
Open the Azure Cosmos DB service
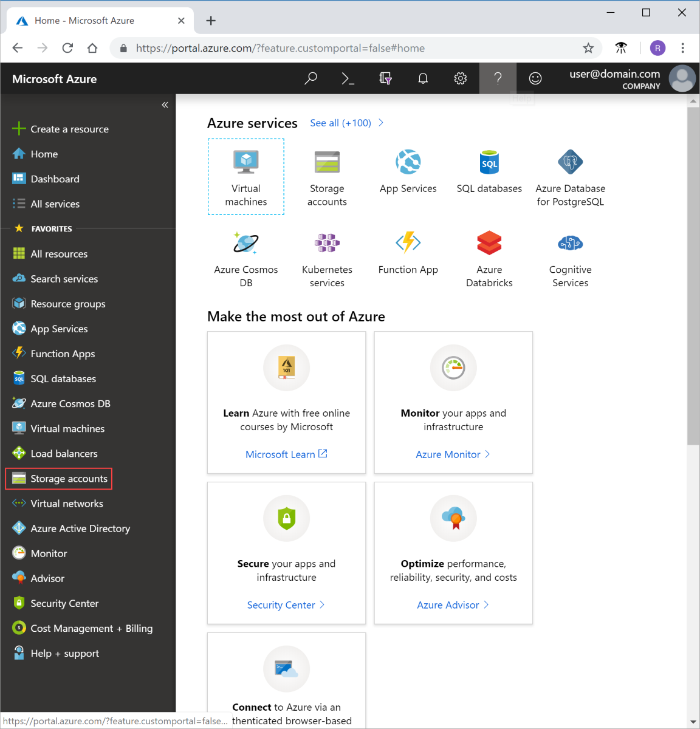coord(245,243)
